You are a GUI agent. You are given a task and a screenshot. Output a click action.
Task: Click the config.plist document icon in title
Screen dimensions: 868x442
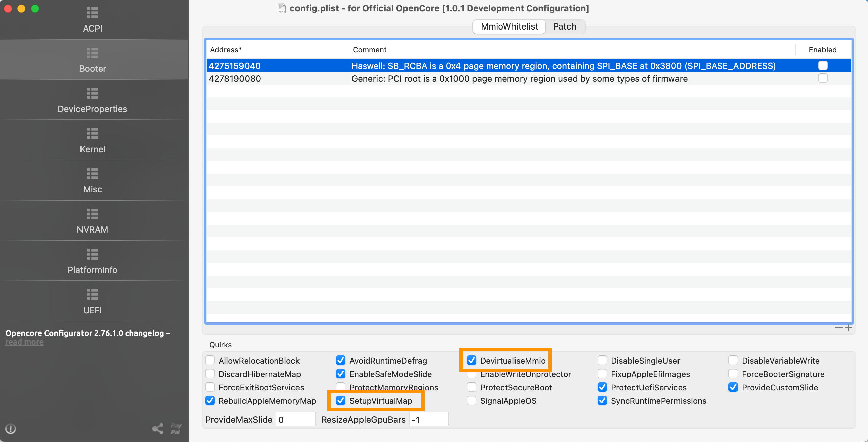[281, 8]
